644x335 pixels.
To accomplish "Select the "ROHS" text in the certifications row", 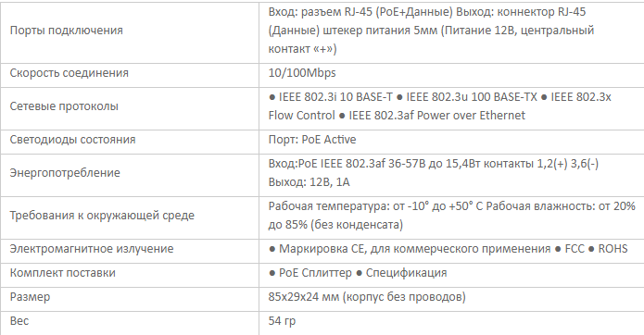I will click(612, 249).
